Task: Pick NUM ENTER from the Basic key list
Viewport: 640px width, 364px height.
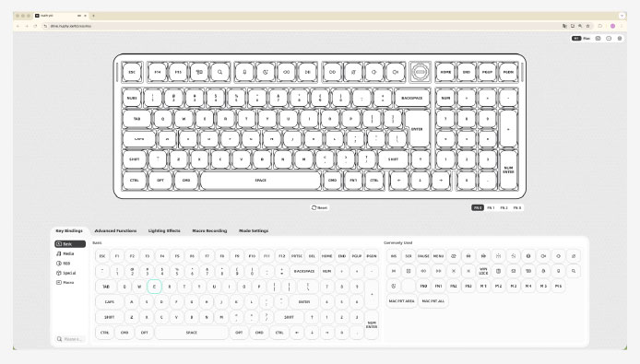Action: point(372,324)
